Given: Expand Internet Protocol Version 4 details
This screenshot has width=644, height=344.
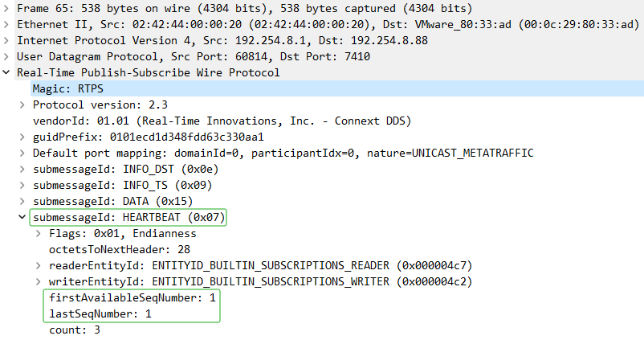Looking at the screenshot, I should click(x=7, y=40).
